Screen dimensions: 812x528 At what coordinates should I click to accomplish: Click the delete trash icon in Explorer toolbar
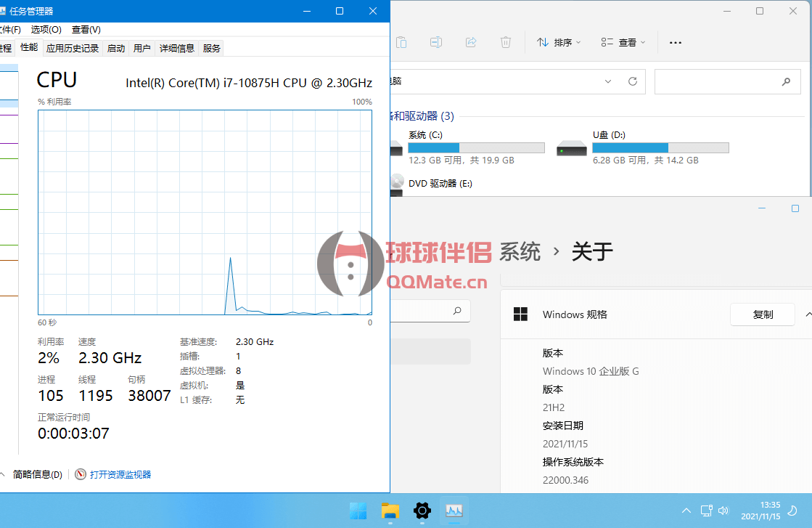(506, 42)
